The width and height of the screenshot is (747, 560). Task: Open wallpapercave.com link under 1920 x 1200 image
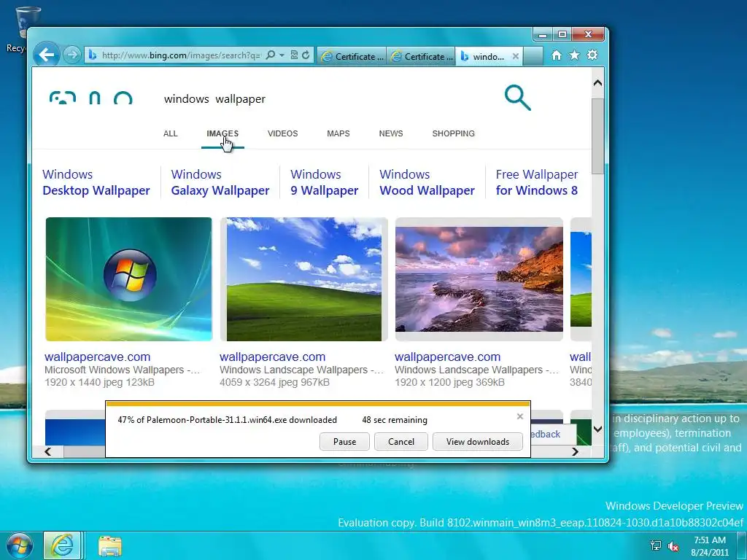coord(447,357)
